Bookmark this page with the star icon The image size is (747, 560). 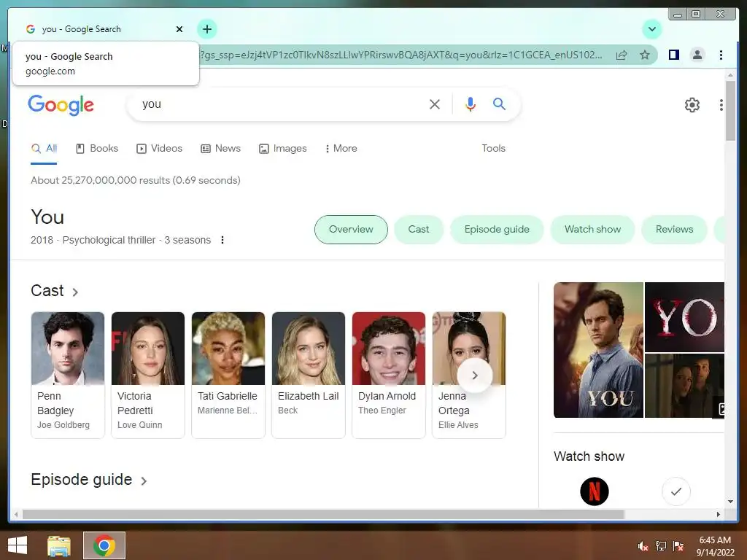645,55
